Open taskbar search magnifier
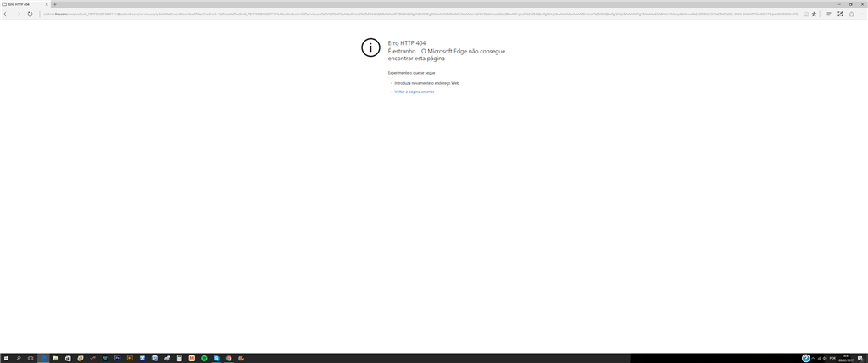This screenshot has width=868, height=363. tap(19, 358)
